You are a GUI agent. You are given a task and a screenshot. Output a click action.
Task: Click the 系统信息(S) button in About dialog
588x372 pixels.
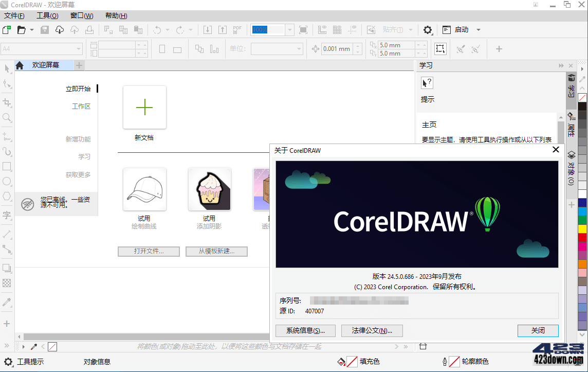pyautogui.click(x=305, y=331)
